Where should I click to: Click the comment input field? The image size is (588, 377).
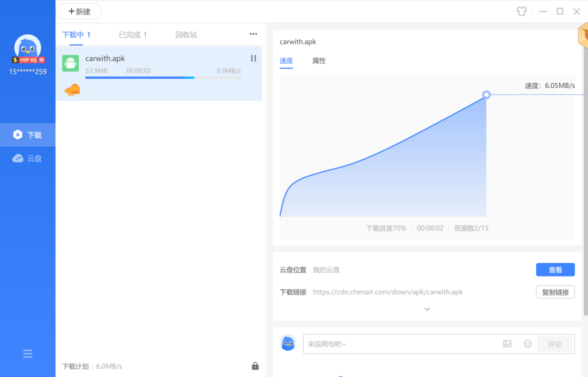(x=402, y=344)
